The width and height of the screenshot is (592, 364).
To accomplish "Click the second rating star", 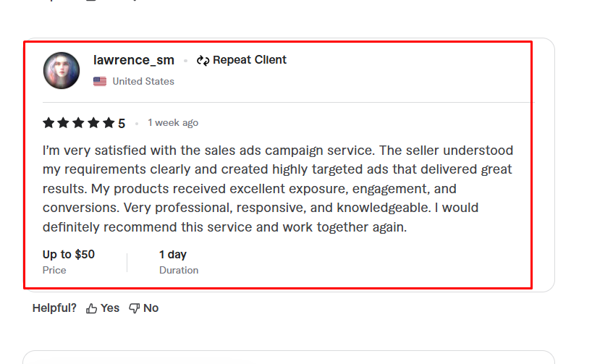I will pos(64,123).
